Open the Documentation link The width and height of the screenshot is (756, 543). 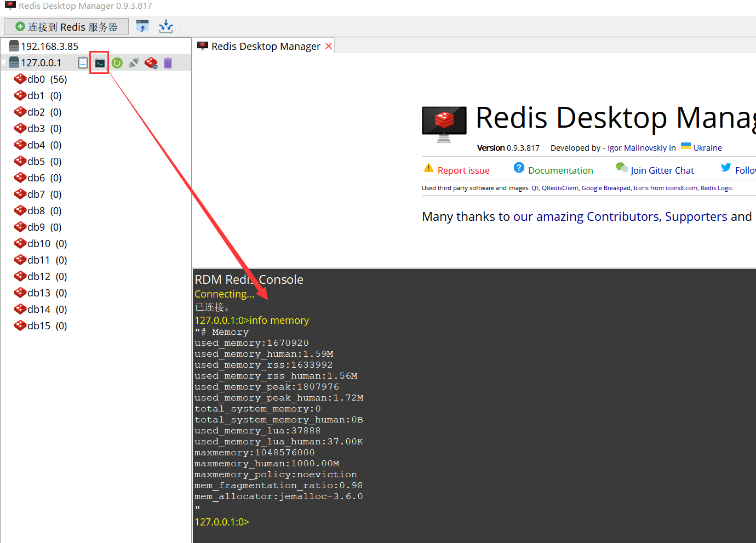pos(560,170)
